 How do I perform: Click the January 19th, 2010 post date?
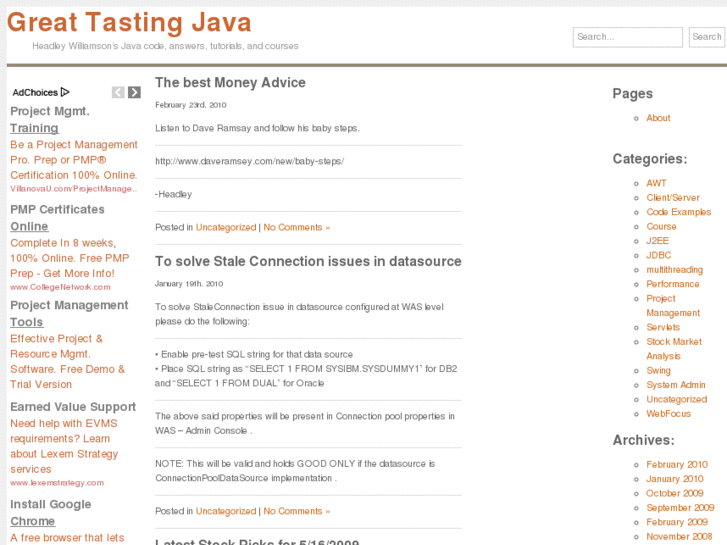tap(189, 283)
